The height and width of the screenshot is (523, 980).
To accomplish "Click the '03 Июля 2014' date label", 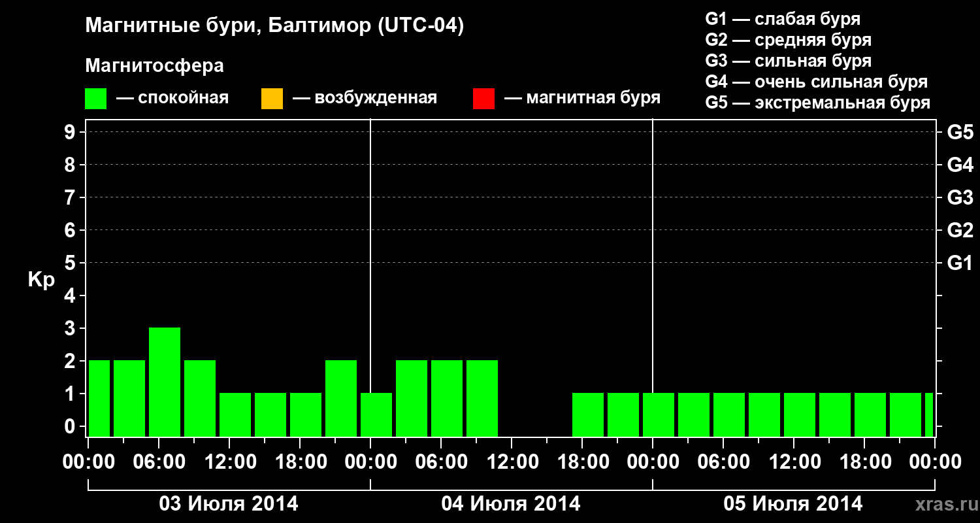I will [229, 504].
